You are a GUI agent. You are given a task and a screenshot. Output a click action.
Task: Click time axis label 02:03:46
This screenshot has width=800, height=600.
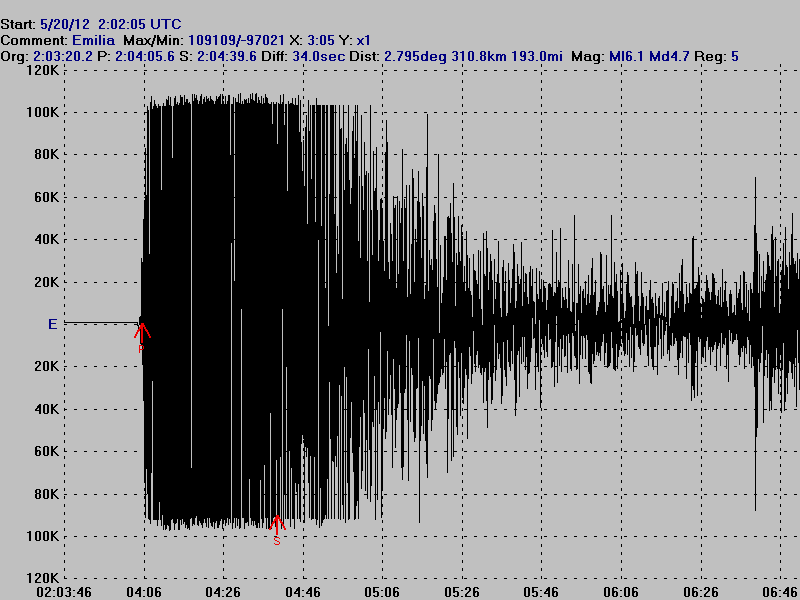64,592
